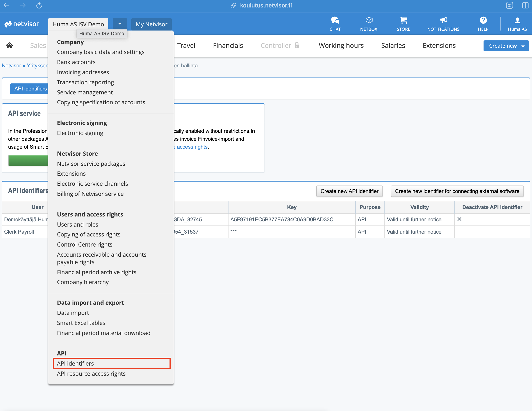Click the koulutus.netvisor.fi address bar

coord(266,5)
